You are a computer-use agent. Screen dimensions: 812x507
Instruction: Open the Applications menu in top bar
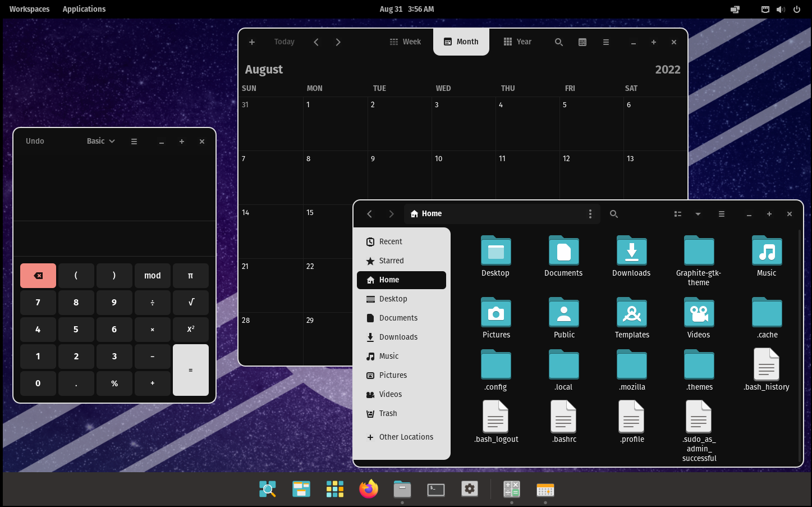coord(84,9)
